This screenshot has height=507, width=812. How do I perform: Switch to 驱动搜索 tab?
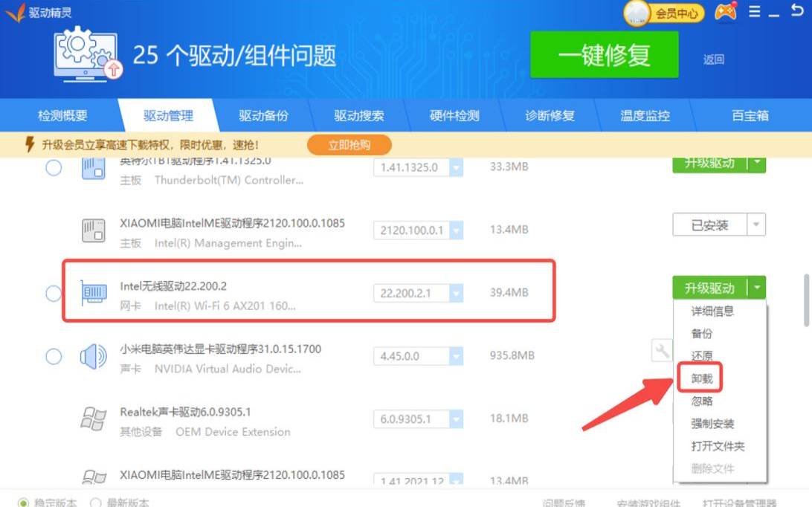tap(359, 115)
